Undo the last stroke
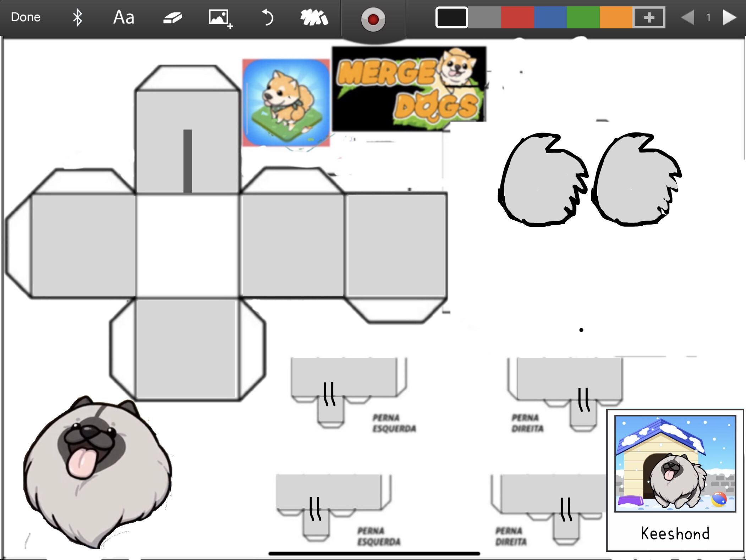This screenshot has height=560, width=746. pos(267,17)
